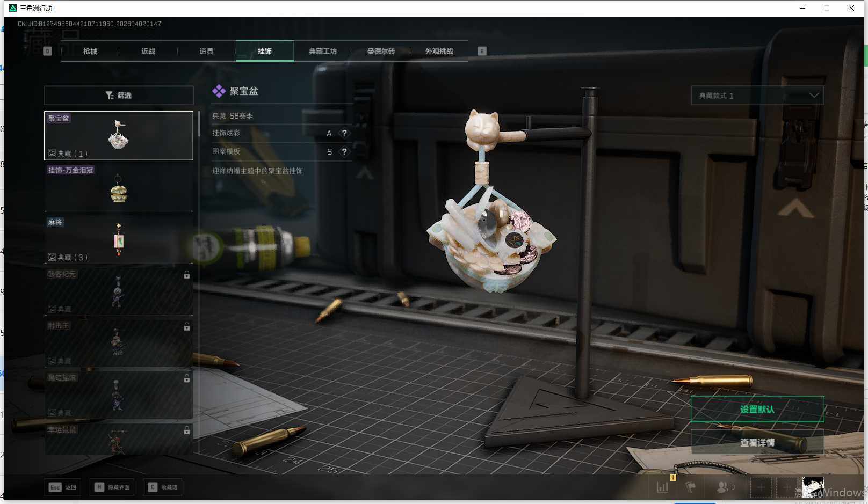Click the lock icon on 射击王
Viewport: 868px width, 504px height.
pyautogui.click(x=187, y=327)
